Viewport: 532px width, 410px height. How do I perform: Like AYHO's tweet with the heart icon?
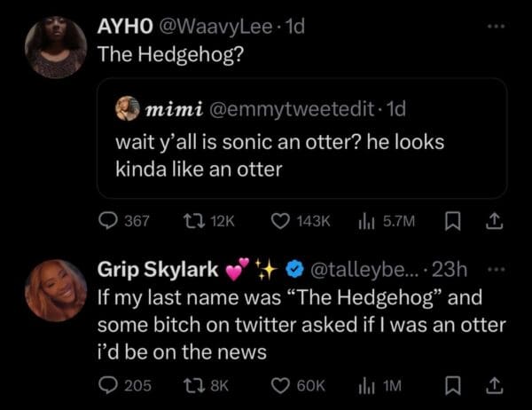click(283, 219)
